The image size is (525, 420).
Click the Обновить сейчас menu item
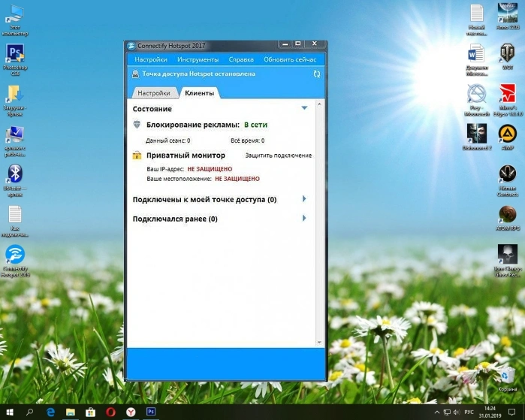click(x=290, y=59)
